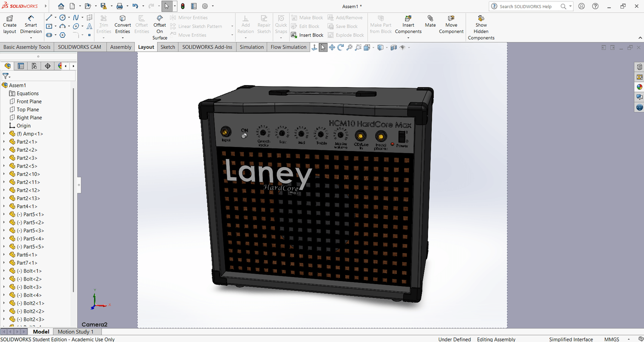Click the Show Hidden Components icon
644x342 pixels.
tap(481, 18)
